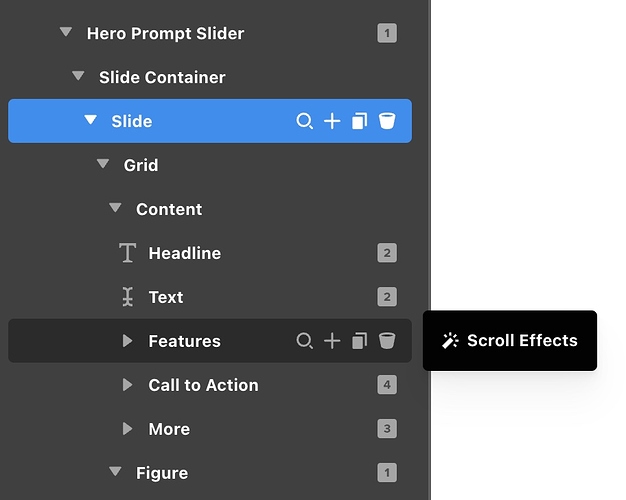This screenshot has height=500, width=626.
Task: Select the Figure element in tree
Action: (161, 473)
